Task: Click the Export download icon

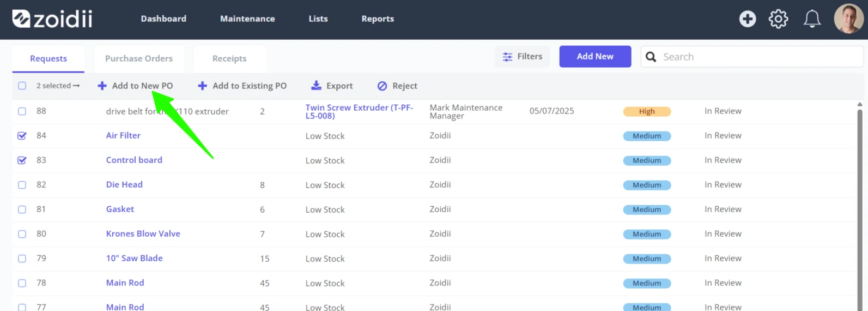Action: (x=316, y=86)
